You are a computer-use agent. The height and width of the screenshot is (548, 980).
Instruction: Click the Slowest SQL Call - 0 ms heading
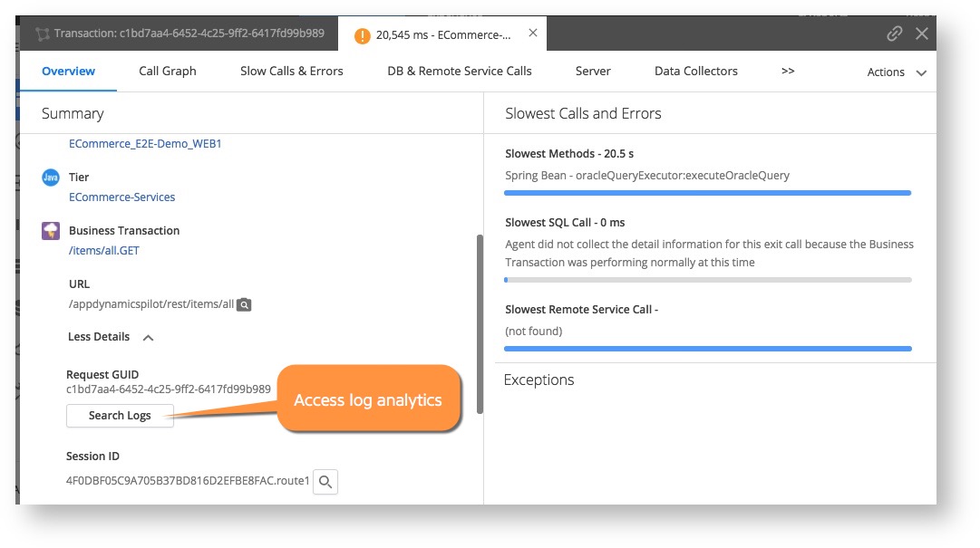point(565,222)
